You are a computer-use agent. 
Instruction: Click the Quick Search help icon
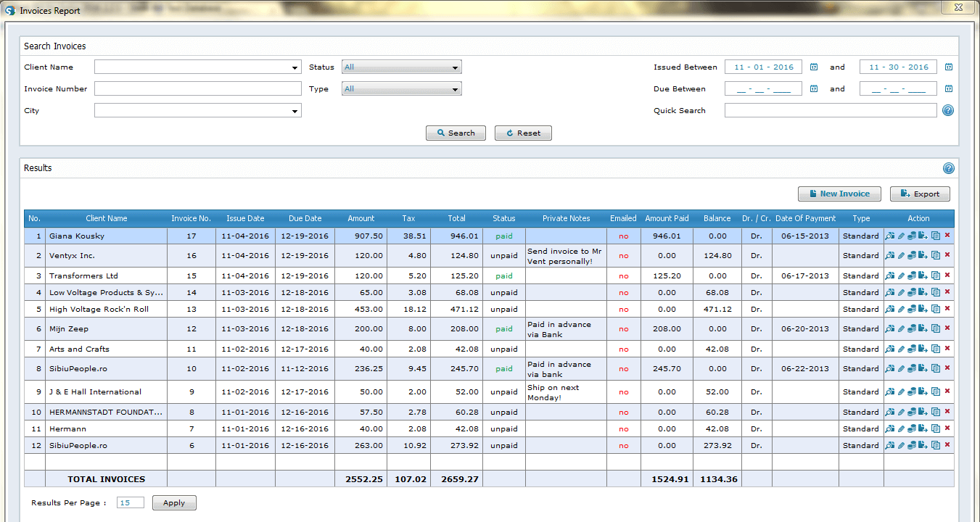pyautogui.click(x=949, y=110)
